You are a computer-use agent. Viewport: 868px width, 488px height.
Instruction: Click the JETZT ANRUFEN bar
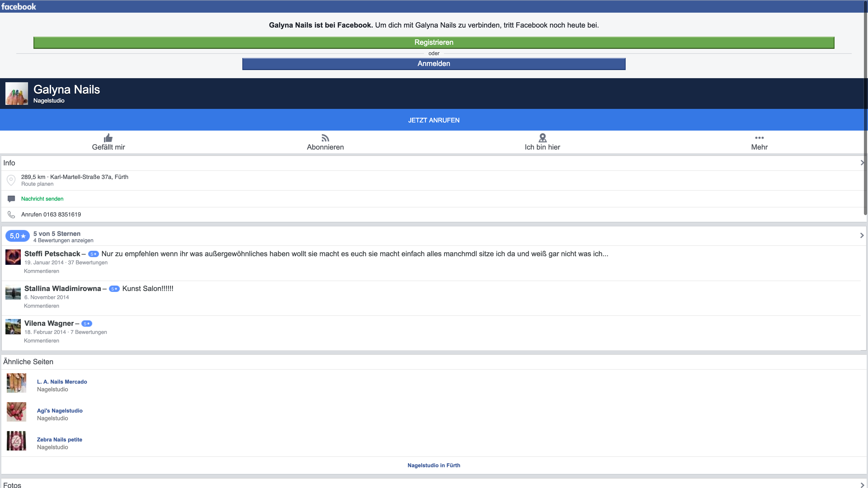[x=434, y=120]
